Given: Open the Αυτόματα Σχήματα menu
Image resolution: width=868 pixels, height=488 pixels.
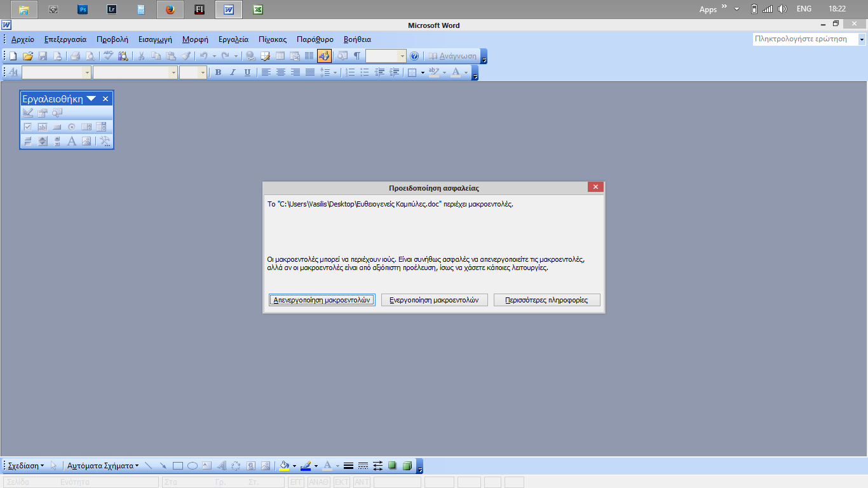Looking at the screenshot, I should tap(103, 466).
